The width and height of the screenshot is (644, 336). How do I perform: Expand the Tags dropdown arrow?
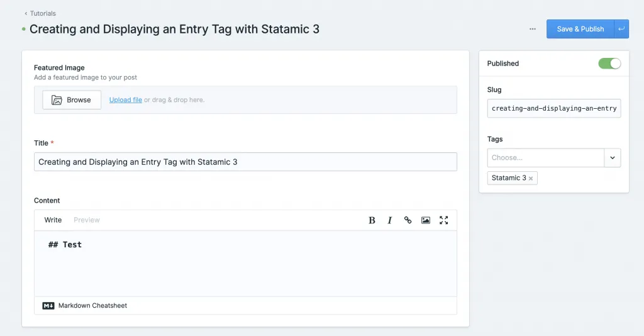tap(613, 158)
